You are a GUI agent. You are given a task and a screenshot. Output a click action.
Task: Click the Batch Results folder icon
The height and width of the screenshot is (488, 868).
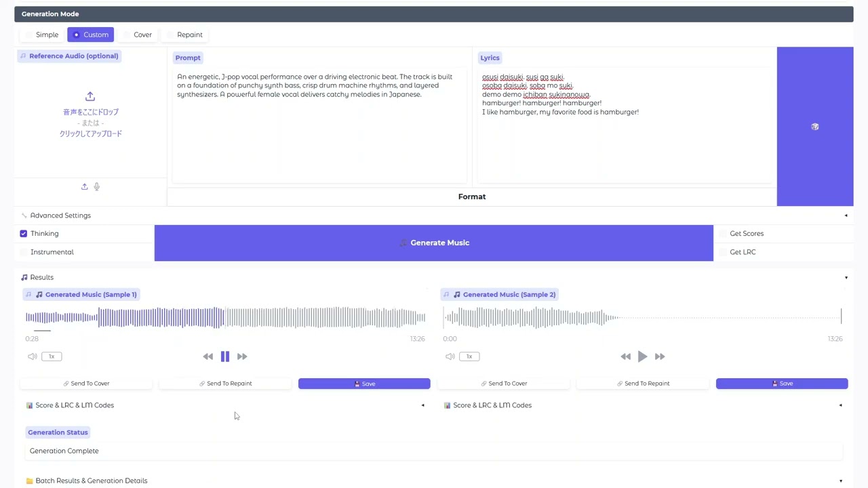coord(30,481)
